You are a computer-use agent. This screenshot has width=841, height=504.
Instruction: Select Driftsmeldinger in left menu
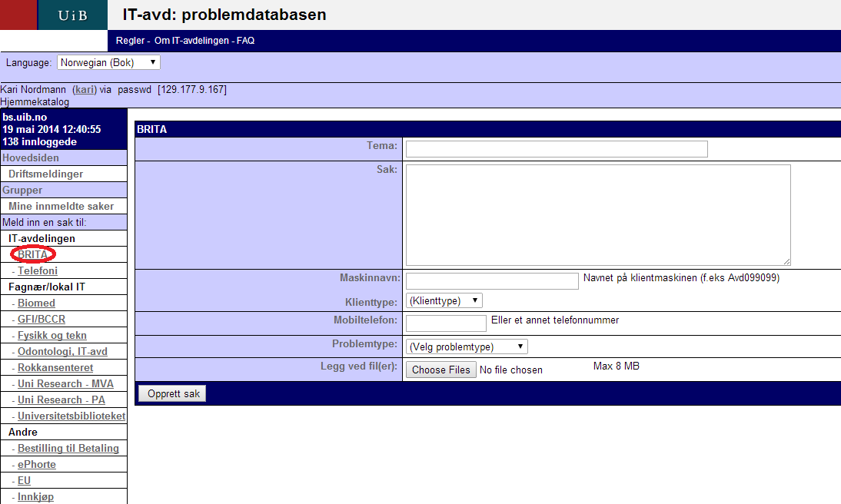pos(45,174)
